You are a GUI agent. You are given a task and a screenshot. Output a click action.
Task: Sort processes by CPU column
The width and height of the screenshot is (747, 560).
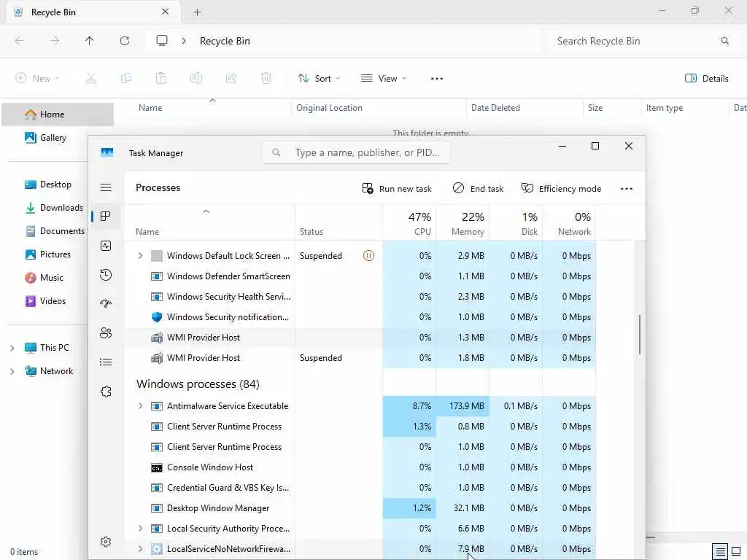[x=410, y=223]
